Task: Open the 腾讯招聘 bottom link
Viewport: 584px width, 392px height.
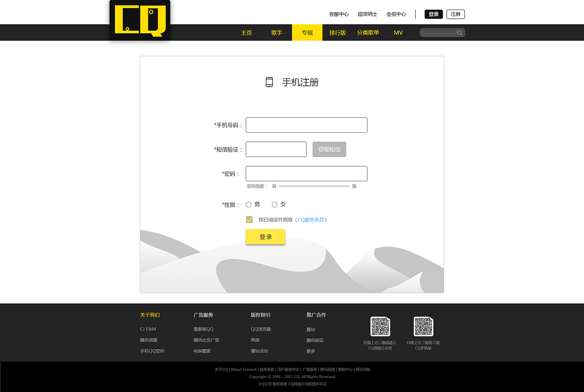Action: click(328, 370)
